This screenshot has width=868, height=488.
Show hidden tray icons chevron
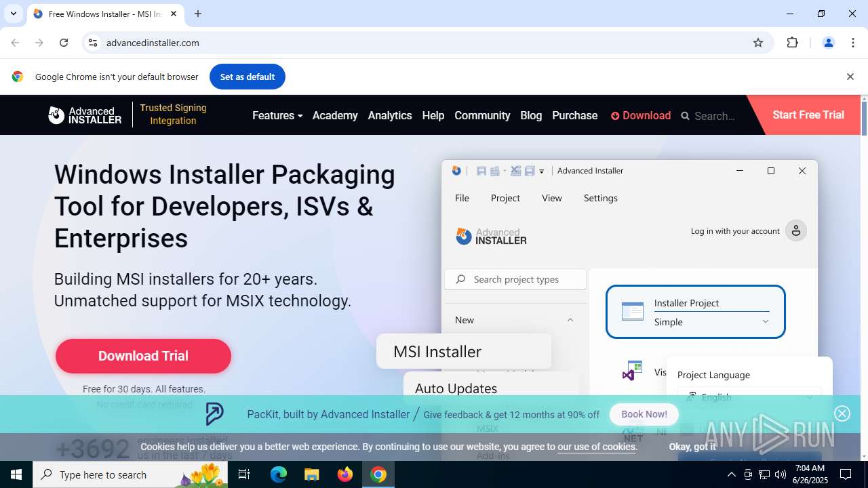(x=731, y=474)
